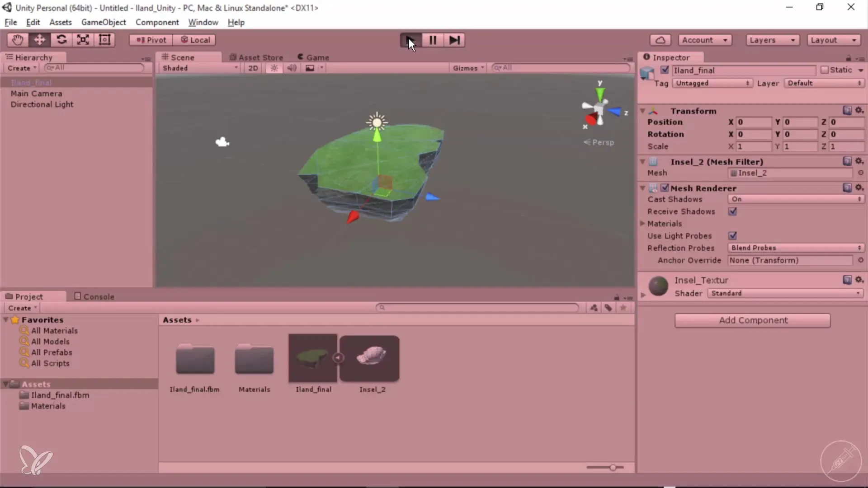
Task: Select the Rect transform tool
Action: click(104, 40)
